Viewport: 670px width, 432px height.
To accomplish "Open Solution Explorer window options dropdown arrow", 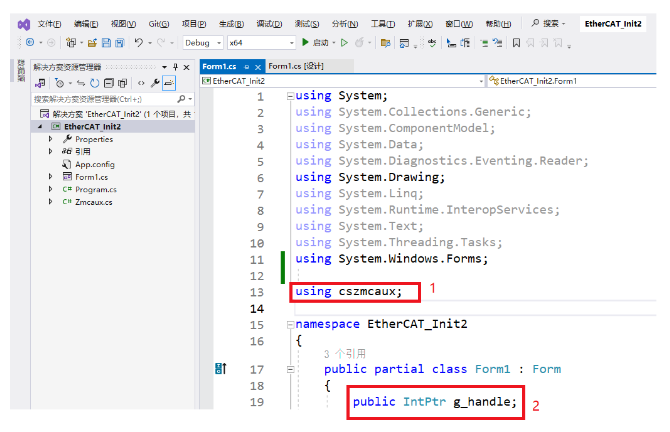I will (x=165, y=67).
